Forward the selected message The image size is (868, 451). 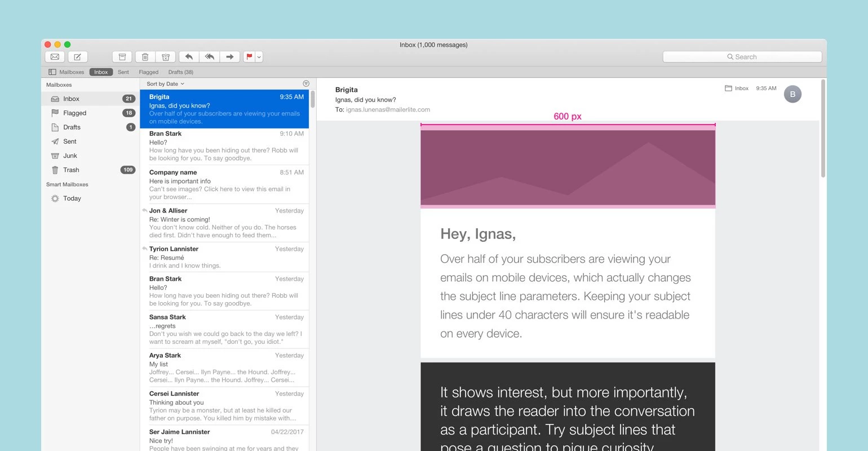point(229,57)
